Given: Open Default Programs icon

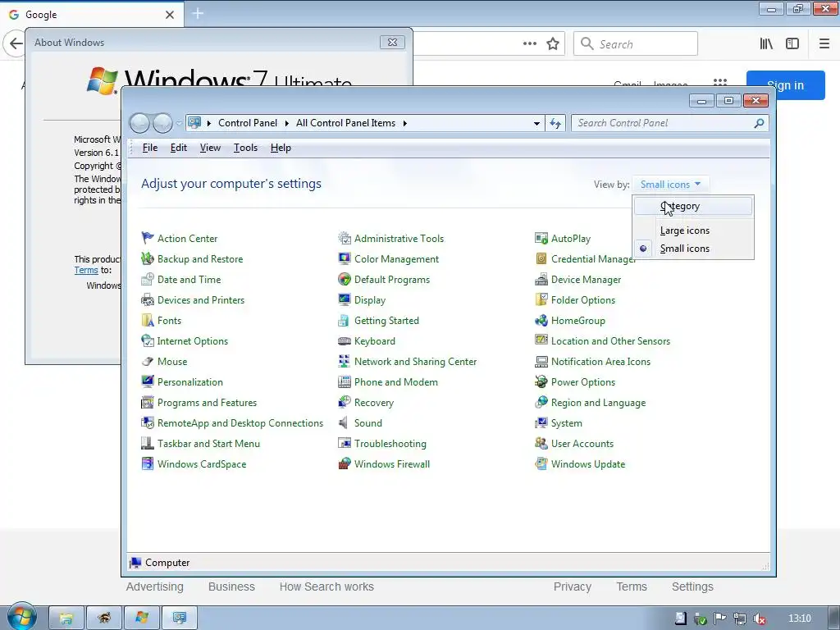Looking at the screenshot, I should (x=345, y=279).
